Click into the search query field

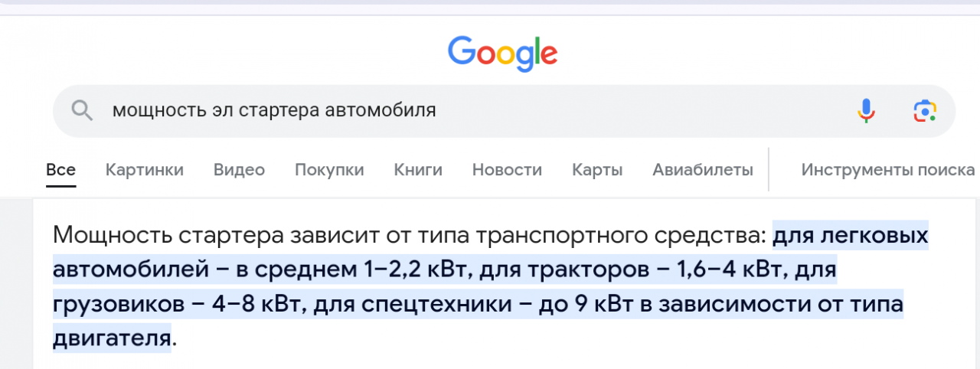(459, 111)
